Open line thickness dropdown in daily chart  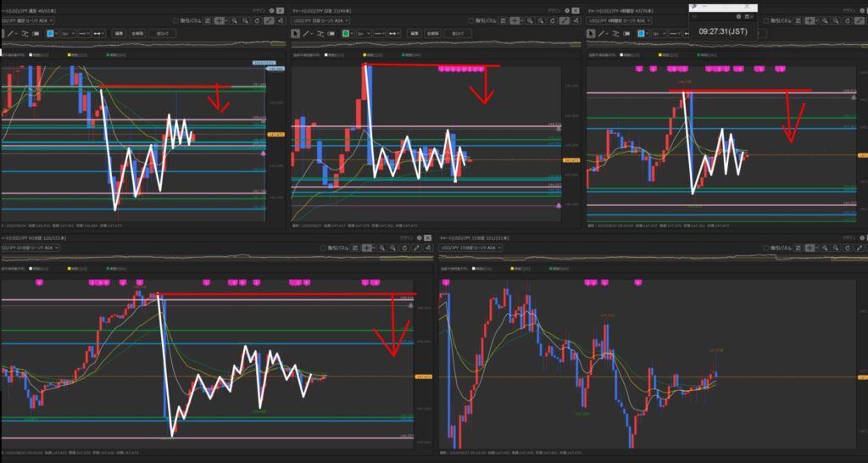pyautogui.click(x=363, y=33)
